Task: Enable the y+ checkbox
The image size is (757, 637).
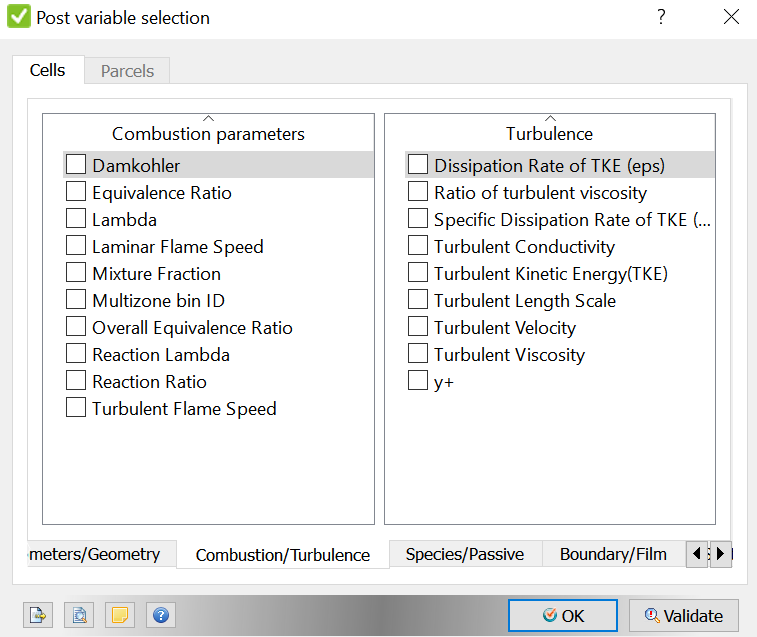Action: (x=418, y=381)
